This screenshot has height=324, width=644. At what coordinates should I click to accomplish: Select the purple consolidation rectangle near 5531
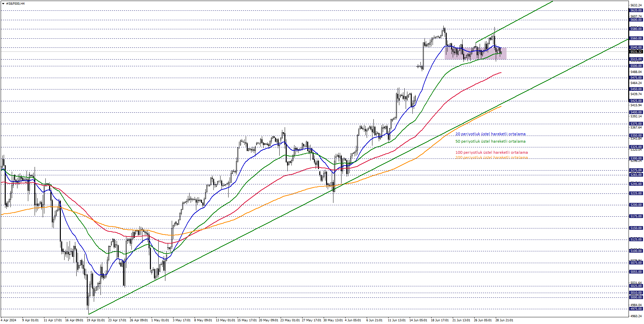475,53
